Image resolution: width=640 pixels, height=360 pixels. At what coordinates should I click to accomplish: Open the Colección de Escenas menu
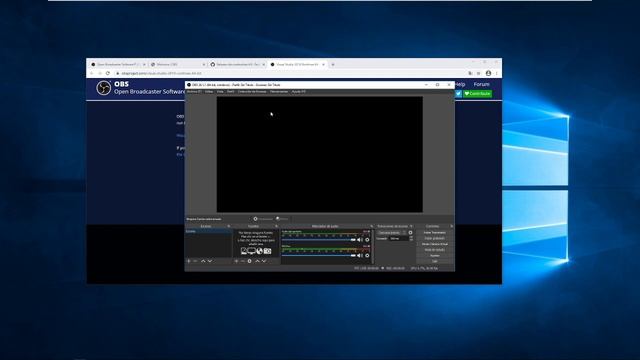point(252,92)
